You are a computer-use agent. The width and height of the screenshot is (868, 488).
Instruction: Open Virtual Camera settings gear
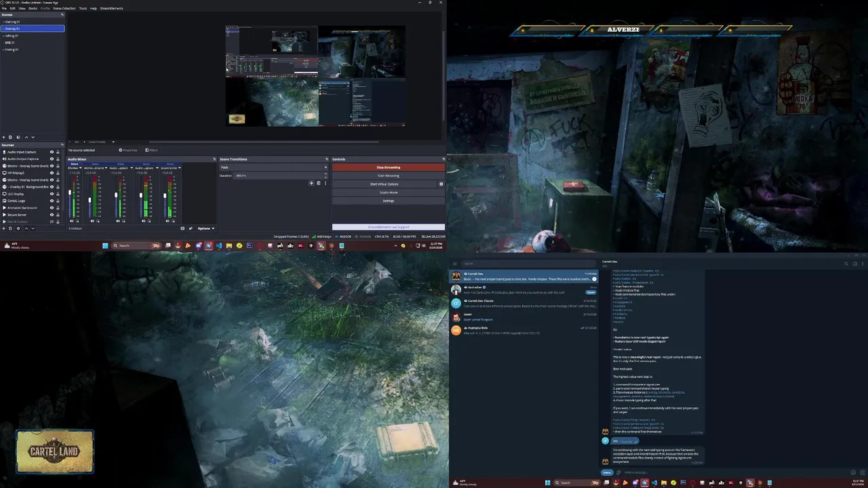tap(441, 184)
